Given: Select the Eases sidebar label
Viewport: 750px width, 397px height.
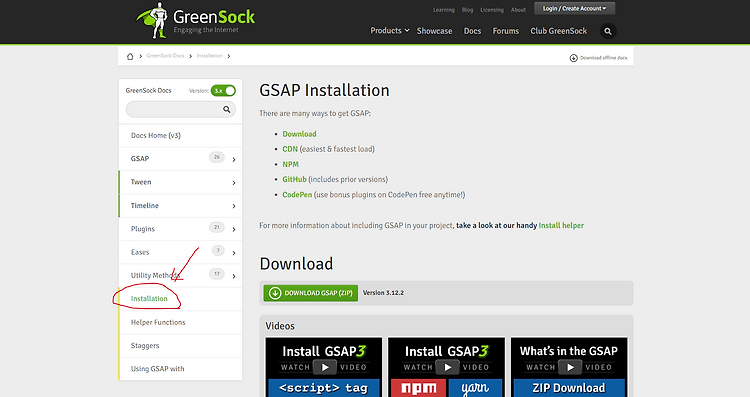Looking at the screenshot, I should coord(140,253).
